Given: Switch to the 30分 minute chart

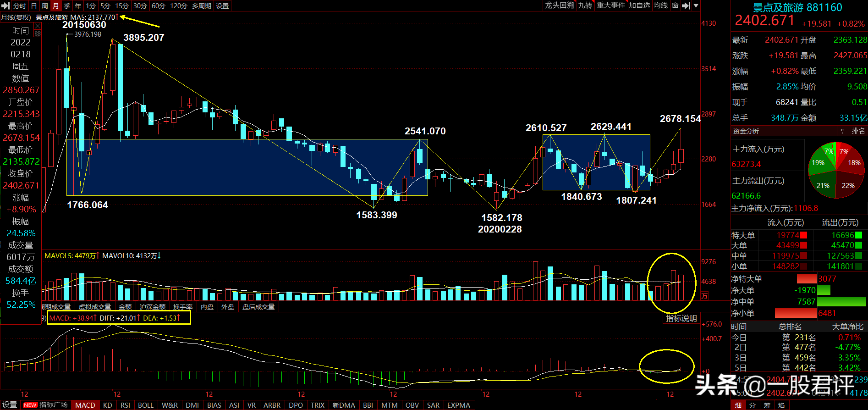Looking at the screenshot, I should point(140,6).
